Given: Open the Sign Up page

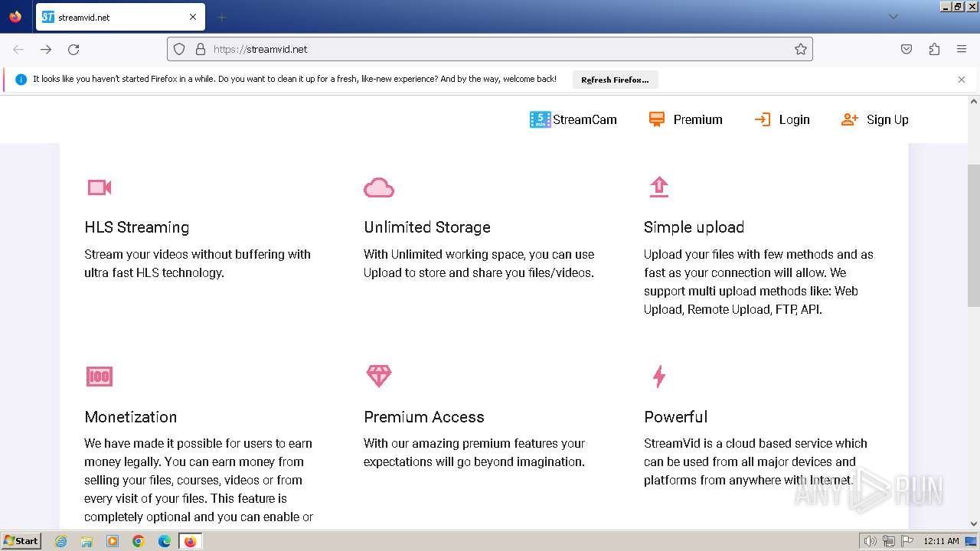Looking at the screenshot, I should tap(874, 119).
